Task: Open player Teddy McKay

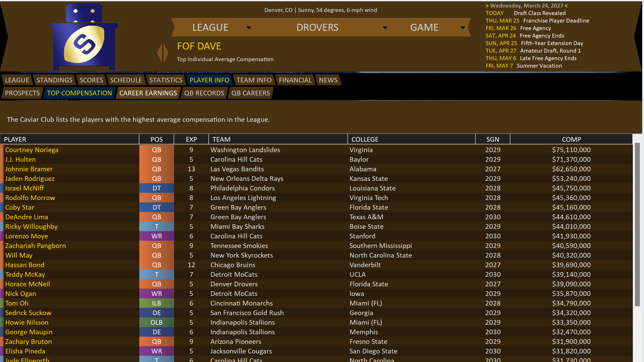Action: (x=25, y=274)
